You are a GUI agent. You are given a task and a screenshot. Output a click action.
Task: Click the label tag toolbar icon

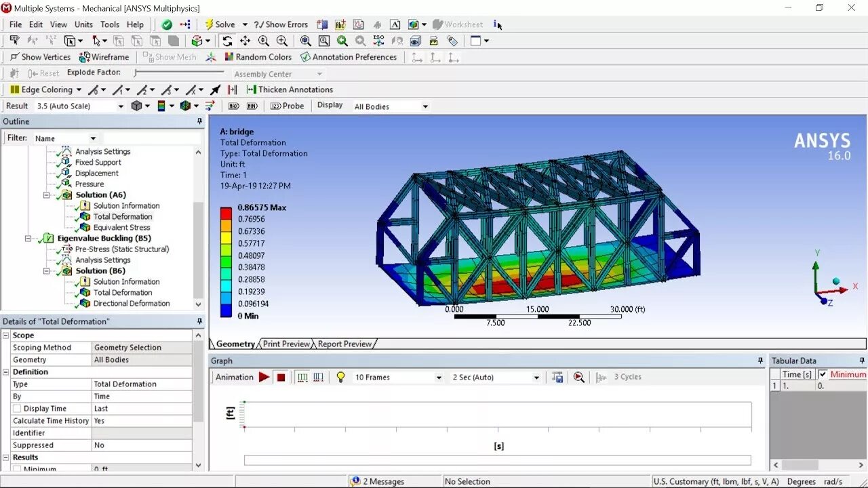[452, 41]
